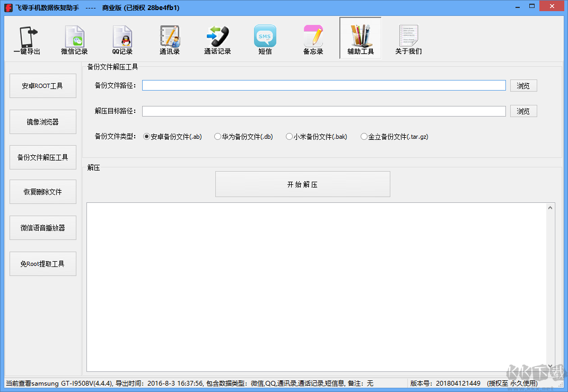
Task: Open the 关于我们 tab
Action: (408, 38)
